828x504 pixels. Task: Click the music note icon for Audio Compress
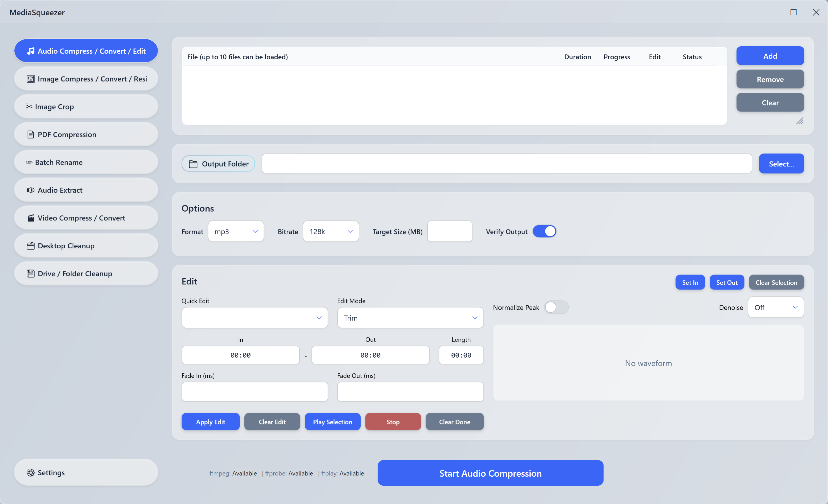coord(30,51)
